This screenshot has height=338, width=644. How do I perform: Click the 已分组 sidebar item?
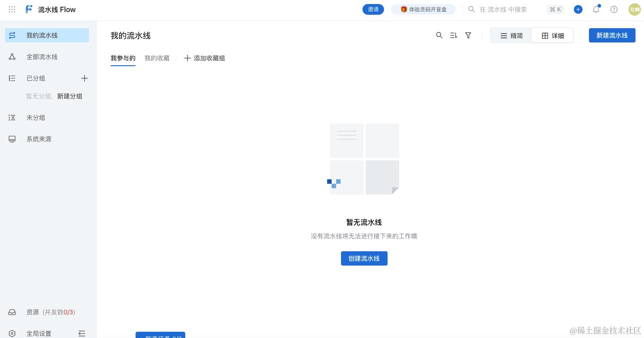[x=36, y=78]
